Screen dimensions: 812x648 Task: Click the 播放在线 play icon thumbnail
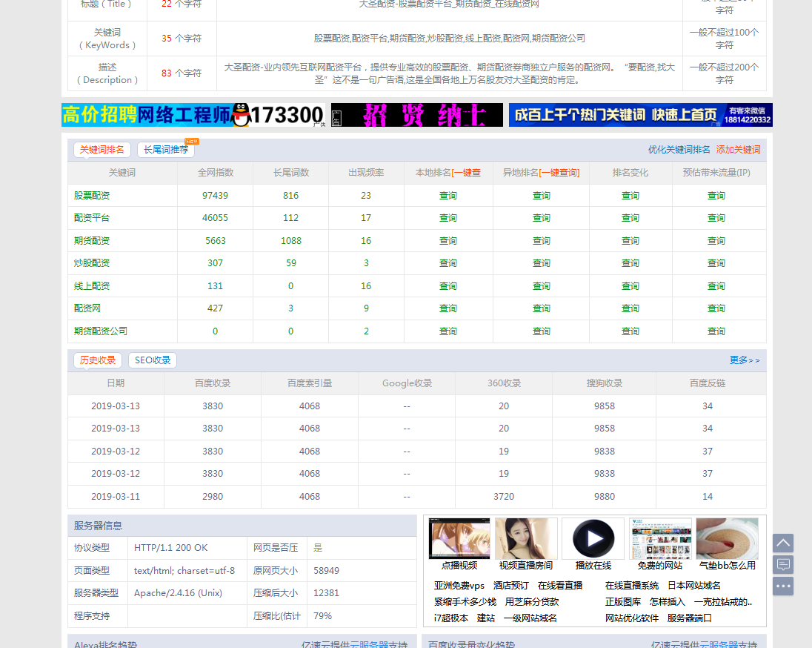[593, 538]
